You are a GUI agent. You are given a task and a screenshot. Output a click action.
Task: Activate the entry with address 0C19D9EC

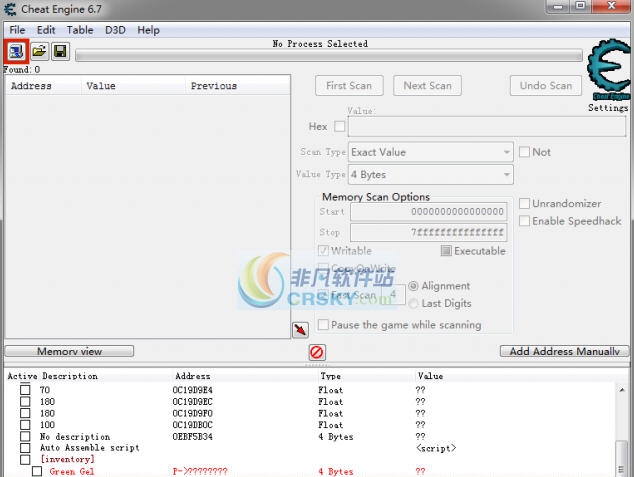(25, 401)
